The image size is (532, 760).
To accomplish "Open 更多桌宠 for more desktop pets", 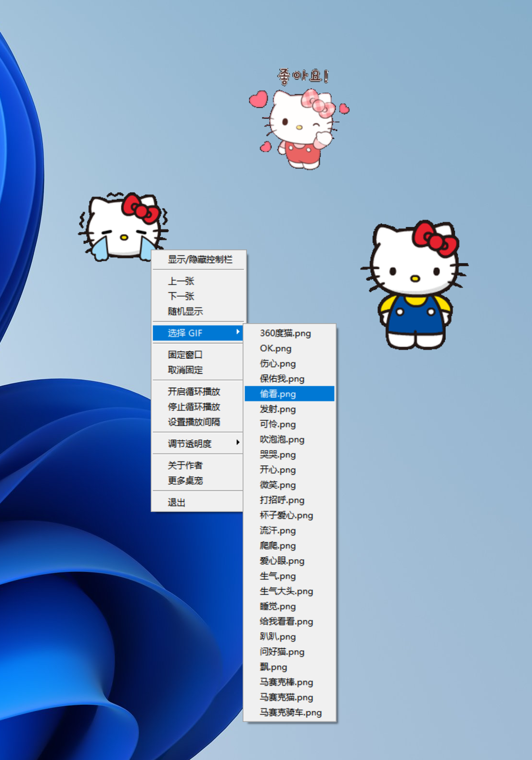I will point(185,481).
